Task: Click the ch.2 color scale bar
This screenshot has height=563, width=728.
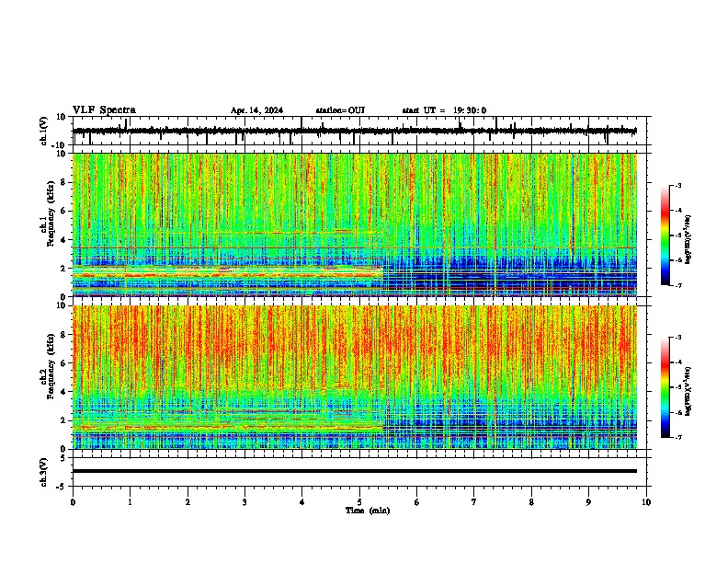Action: coord(665,387)
